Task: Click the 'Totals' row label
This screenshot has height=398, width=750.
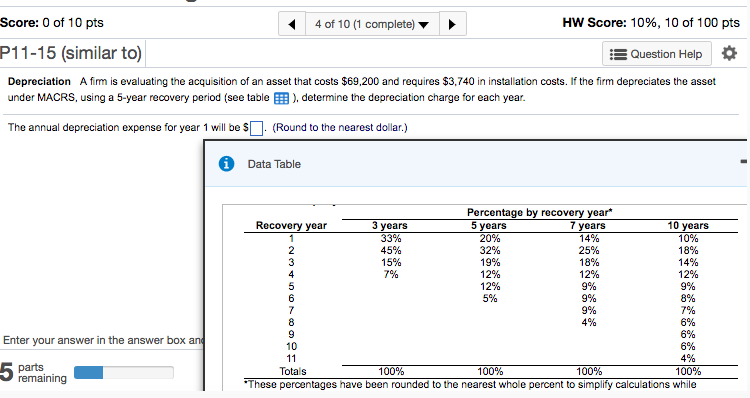Action: tap(293, 371)
